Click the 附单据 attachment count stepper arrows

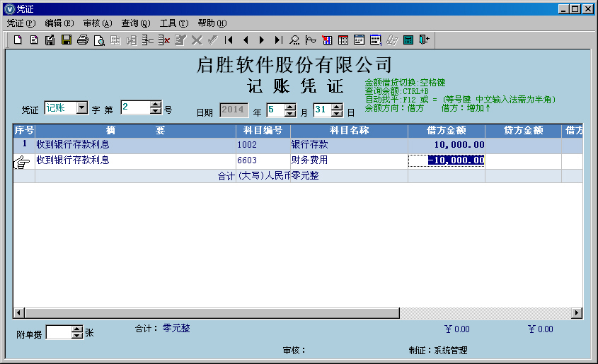pyautogui.click(x=77, y=332)
